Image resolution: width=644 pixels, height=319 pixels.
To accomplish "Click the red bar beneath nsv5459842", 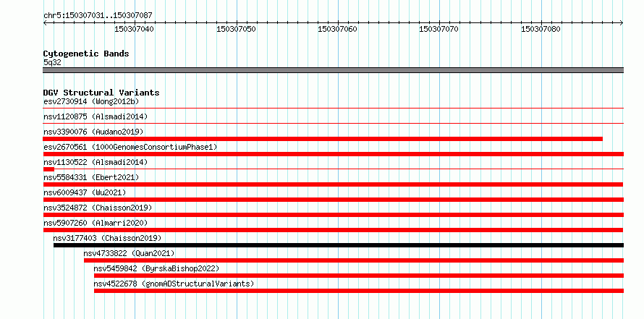I will pos(359,276).
